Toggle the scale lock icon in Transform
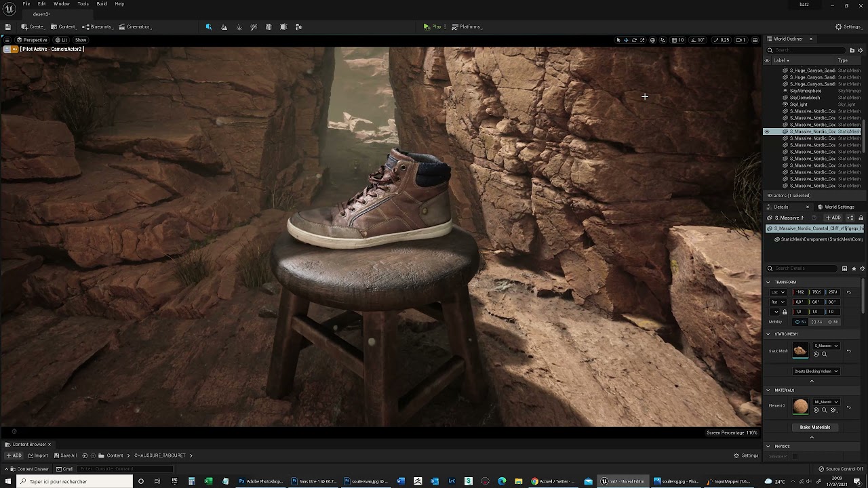This screenshot has width=868, height=488. click(785, 312)
